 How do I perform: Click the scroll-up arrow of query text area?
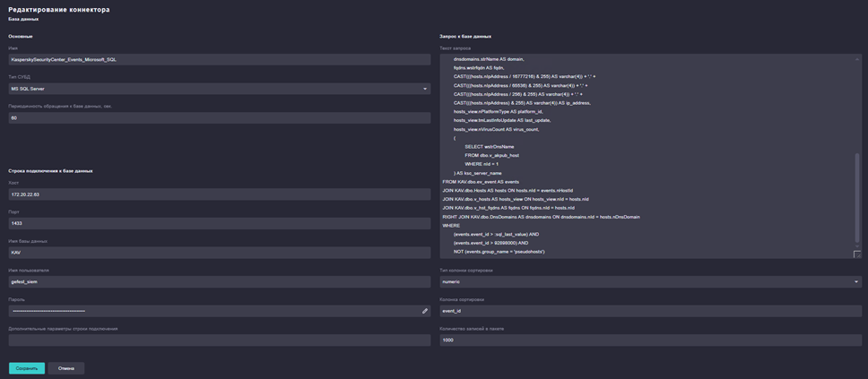pos(858,58)
